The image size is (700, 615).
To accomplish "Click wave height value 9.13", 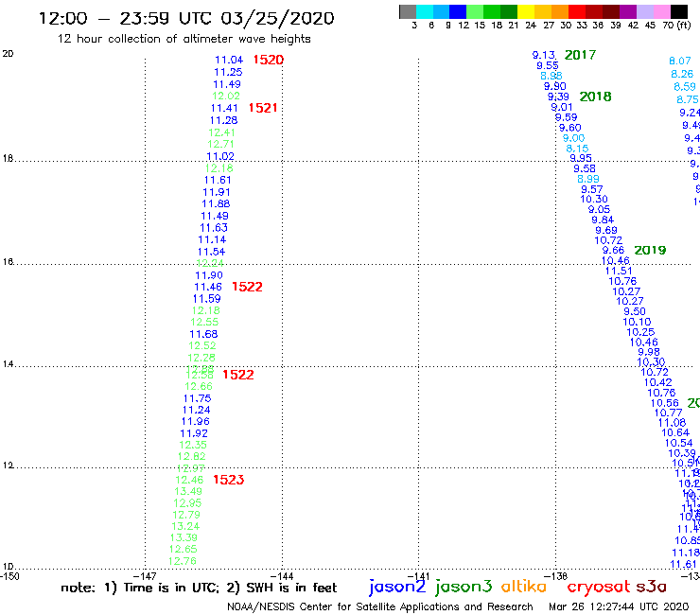I will click(544, 55).
